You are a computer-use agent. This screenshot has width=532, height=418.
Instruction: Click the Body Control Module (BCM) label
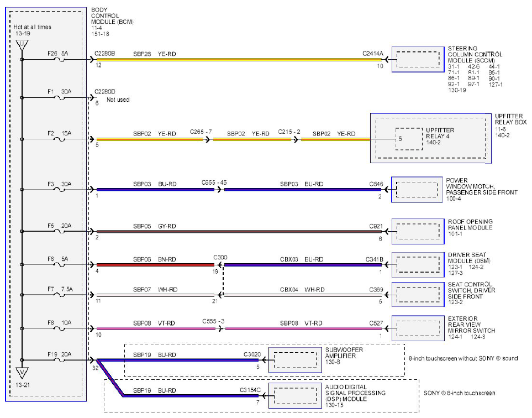click(x=112, y=15)
